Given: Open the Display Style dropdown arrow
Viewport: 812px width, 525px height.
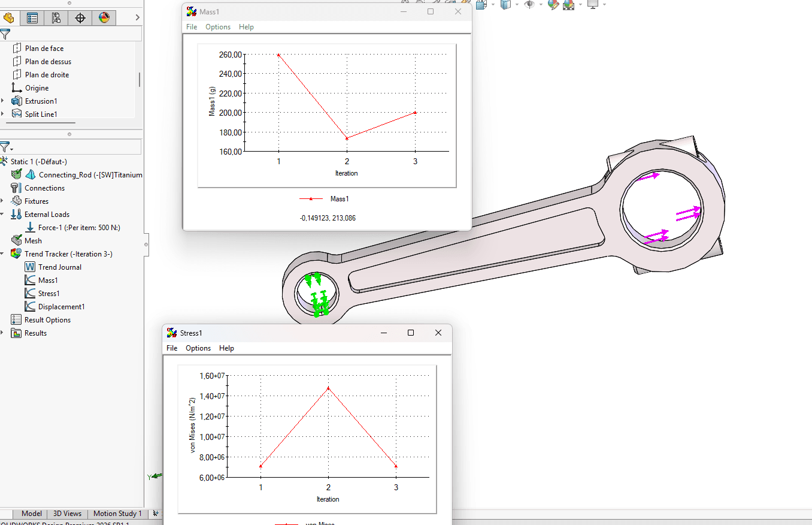Looking at the screenshot, I should [517, 5].
